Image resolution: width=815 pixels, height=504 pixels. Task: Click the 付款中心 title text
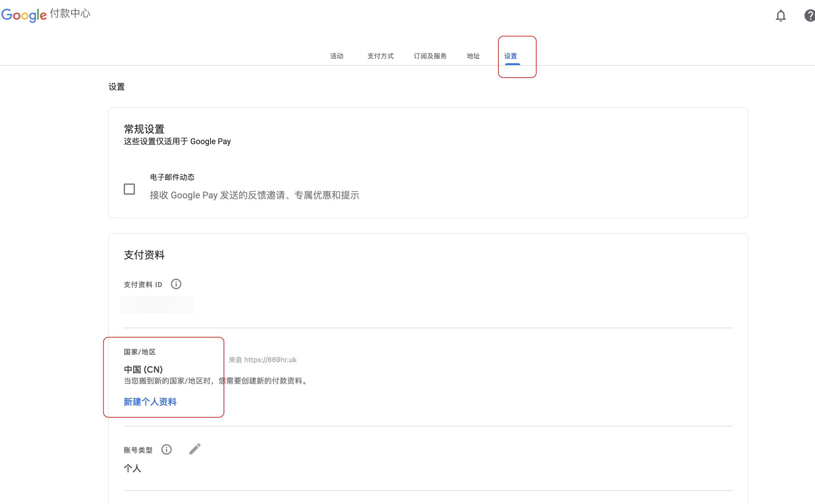click(x=70, y=13)
